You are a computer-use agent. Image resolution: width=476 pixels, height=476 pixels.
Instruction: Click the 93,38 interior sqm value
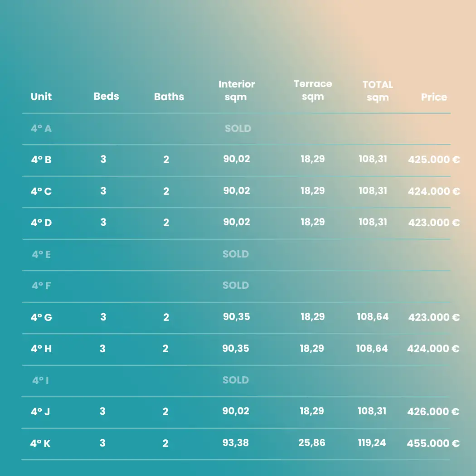point(236,443)
